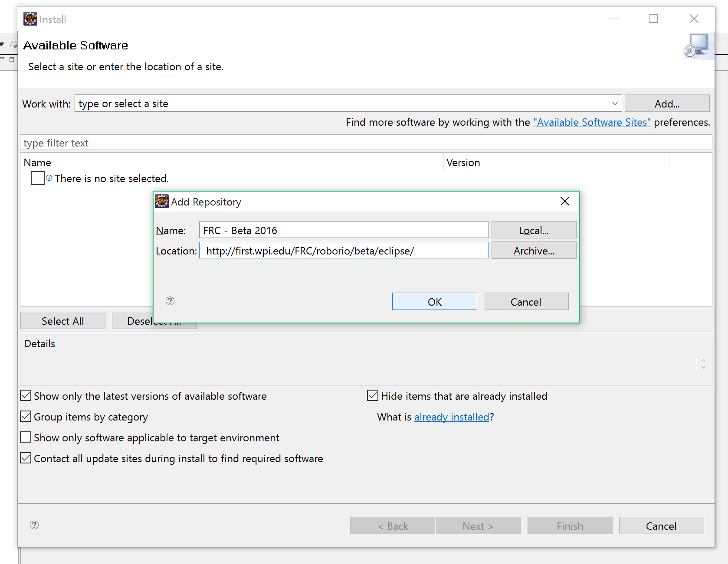Click the help icon in Add Repository dialog

pyautogui.click(x=170, y=301)
